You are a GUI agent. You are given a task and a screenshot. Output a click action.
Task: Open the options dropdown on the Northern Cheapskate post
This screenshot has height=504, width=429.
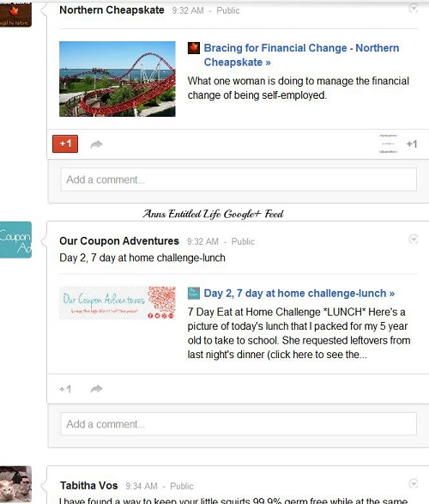point(414,8)
